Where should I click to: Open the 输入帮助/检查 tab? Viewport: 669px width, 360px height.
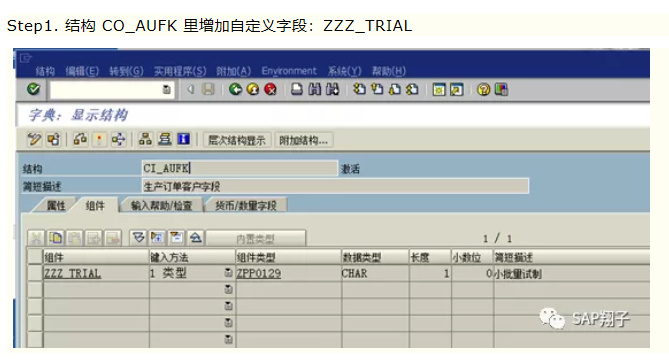pyautogui.click(x=161, y=206)
